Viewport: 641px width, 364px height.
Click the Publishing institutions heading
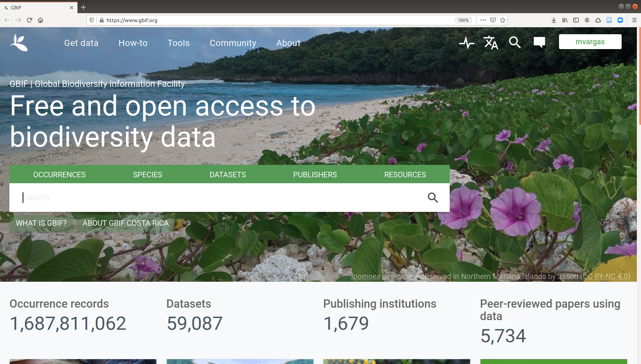pyautogui.click(x=379, y=304)
